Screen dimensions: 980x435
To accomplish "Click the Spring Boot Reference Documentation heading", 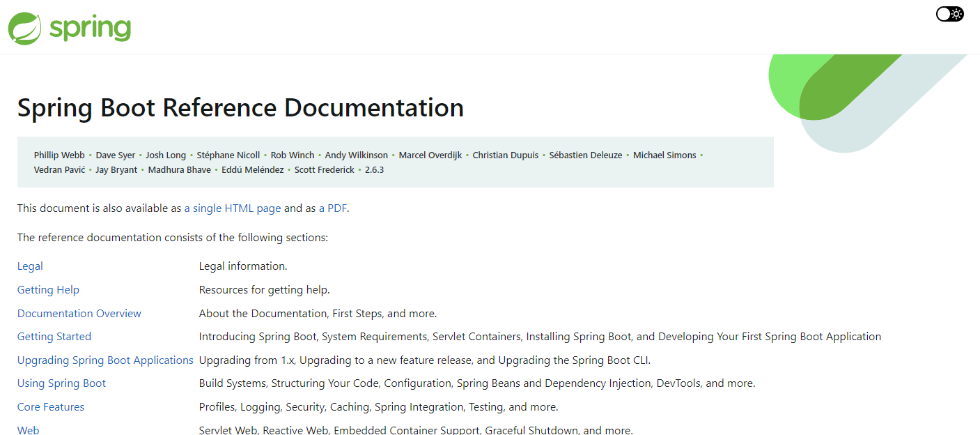I will point(240,108).
